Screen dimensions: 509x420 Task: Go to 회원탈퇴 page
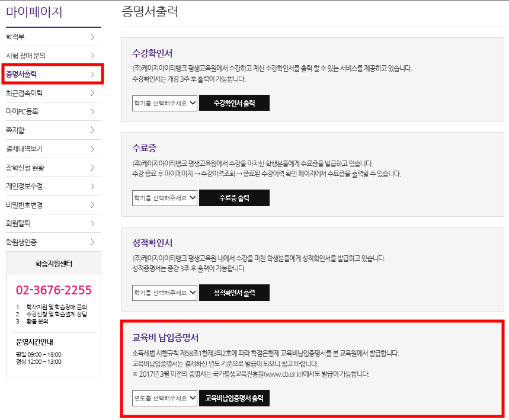pos(53,223)
